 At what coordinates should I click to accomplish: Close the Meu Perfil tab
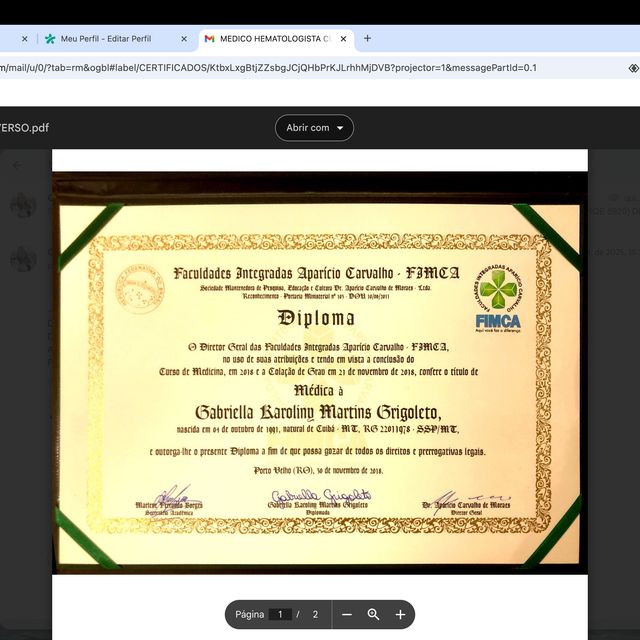(x=184, y=39)
